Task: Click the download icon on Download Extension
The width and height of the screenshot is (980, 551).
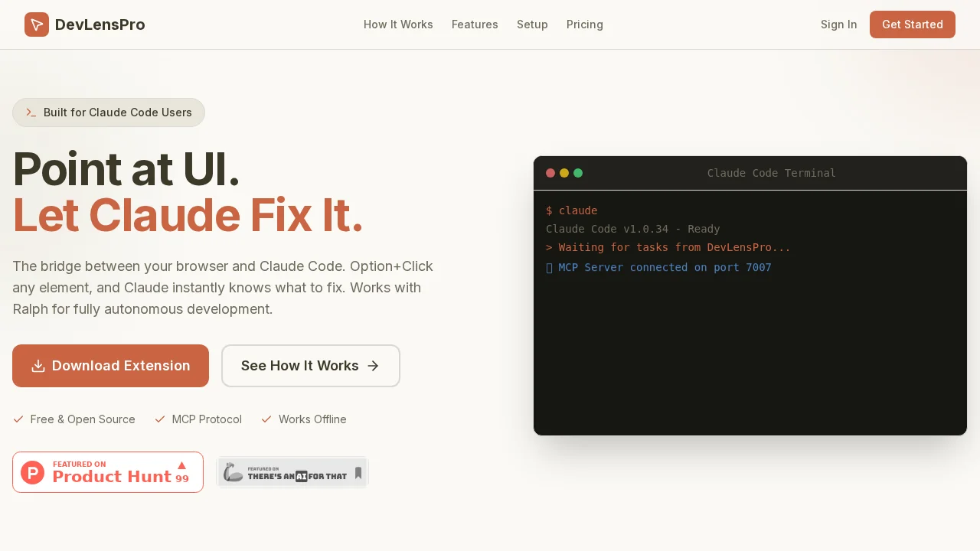Action: pos(38,366)
